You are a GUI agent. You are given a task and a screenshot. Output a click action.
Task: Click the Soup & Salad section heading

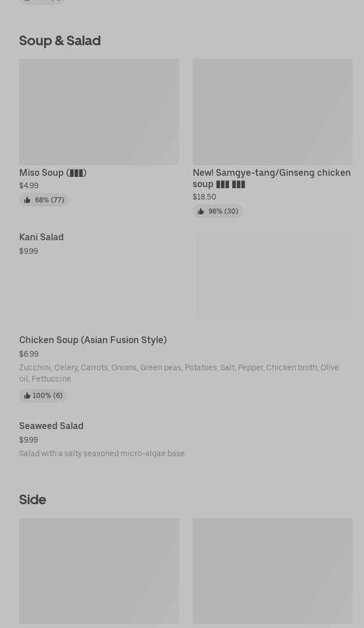[60, 41]
